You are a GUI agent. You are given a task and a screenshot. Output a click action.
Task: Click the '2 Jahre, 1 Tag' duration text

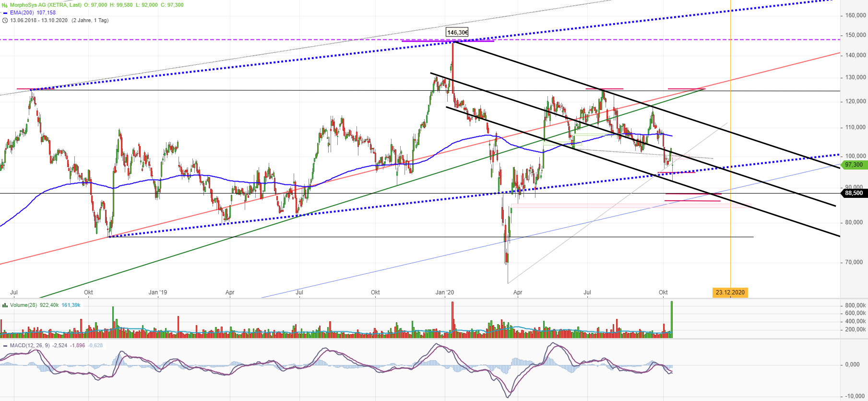pos(90,20)
